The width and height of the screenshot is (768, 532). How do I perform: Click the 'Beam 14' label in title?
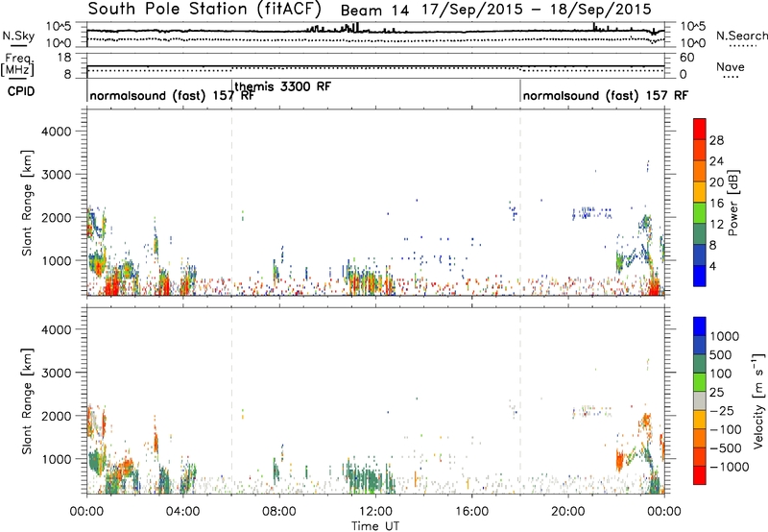[374, 11]
